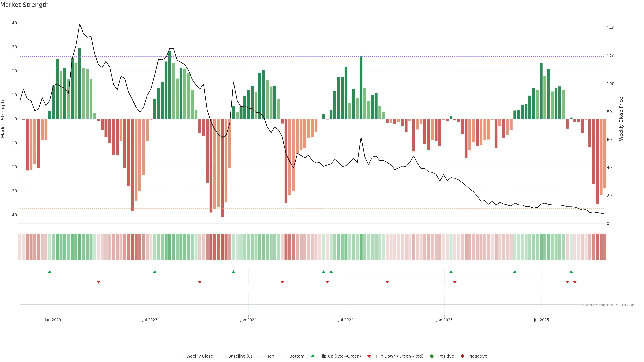
Task: Click the dark red Negative legend dot
Action: (x=462, y=356)
